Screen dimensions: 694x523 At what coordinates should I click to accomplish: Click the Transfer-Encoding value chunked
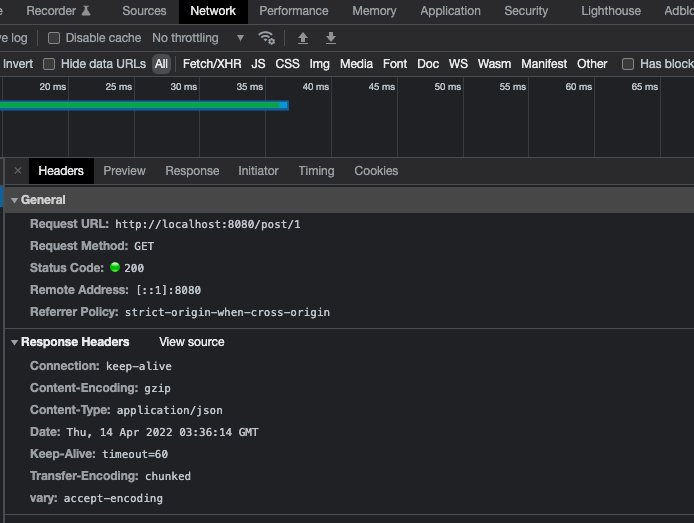(168, 476)
